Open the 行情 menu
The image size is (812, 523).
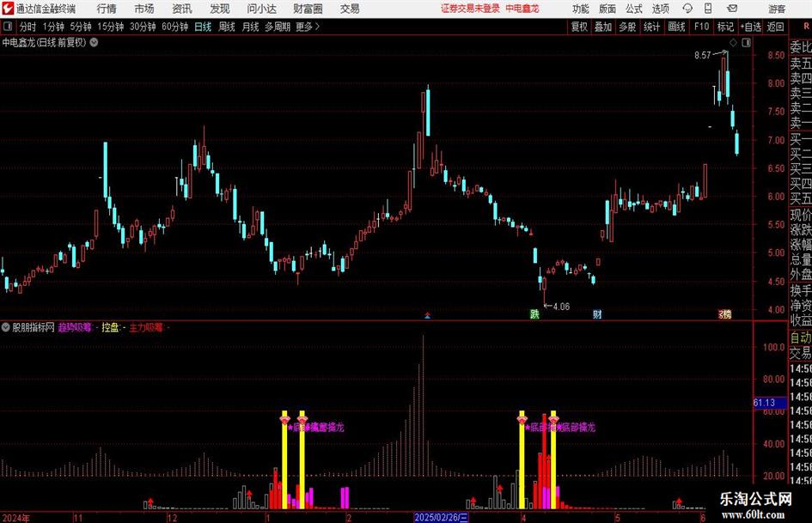(107, 9)
